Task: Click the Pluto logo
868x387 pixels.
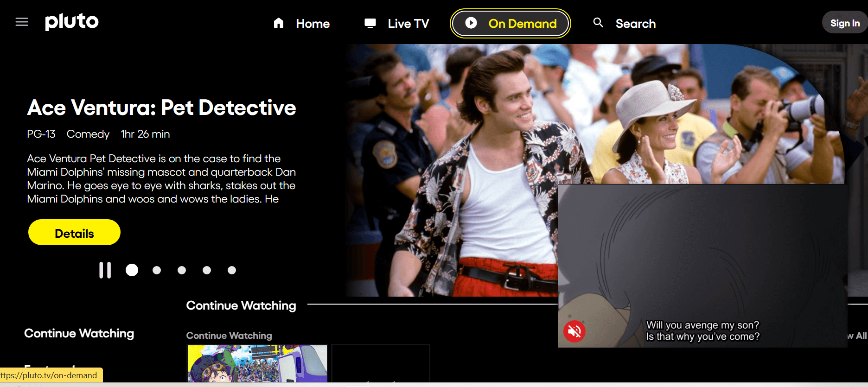Action: click(x=72, y=22)
